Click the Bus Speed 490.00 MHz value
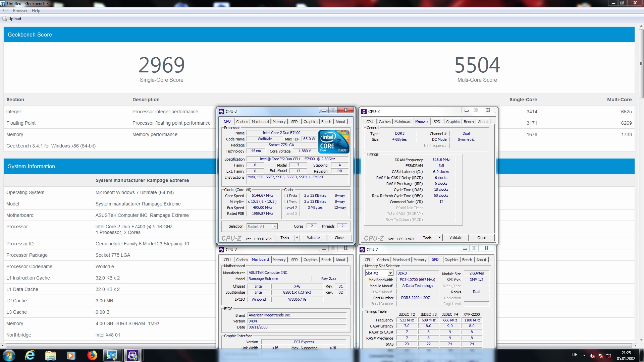 262,208
